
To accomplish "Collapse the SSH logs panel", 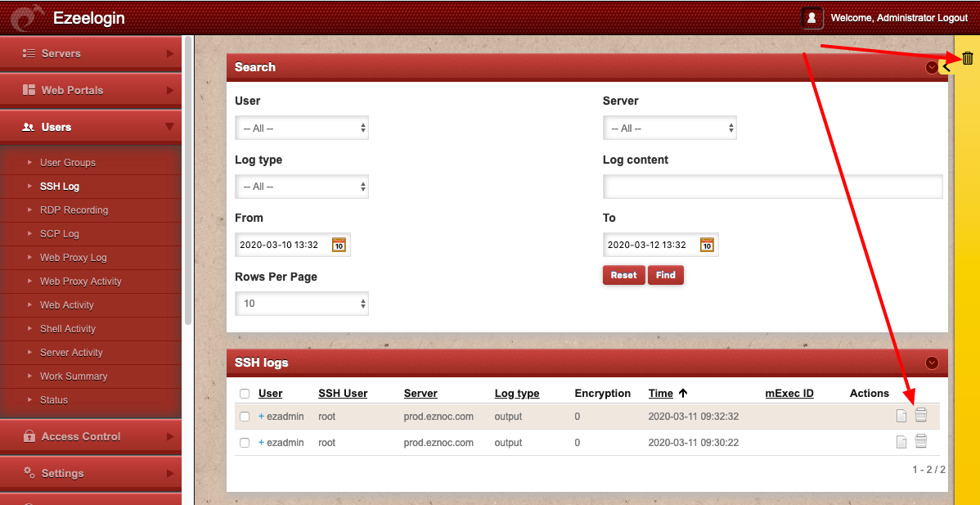I will tap(933, 363).
